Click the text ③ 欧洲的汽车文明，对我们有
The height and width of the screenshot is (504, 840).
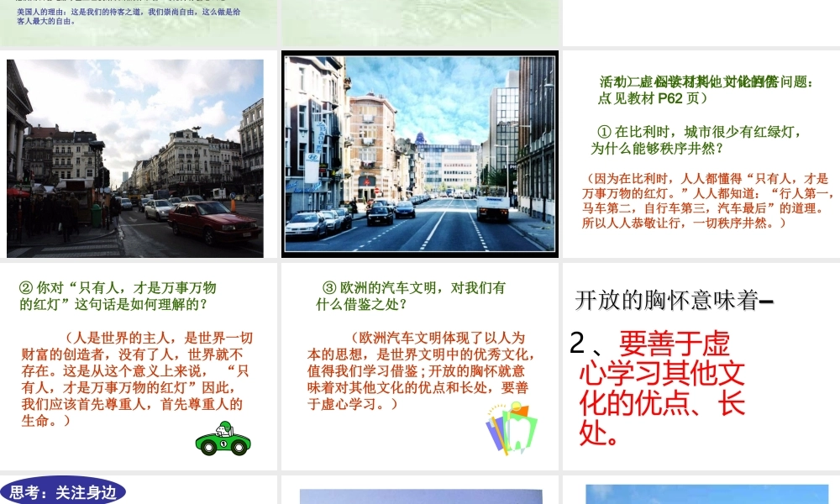click(413, 288)
